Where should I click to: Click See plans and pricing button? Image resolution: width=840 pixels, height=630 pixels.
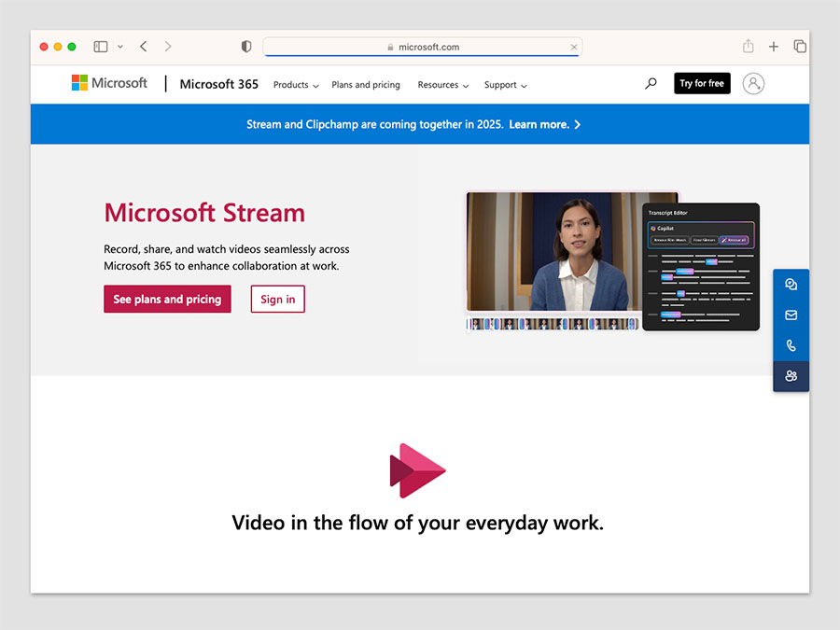tap(167, 299)
